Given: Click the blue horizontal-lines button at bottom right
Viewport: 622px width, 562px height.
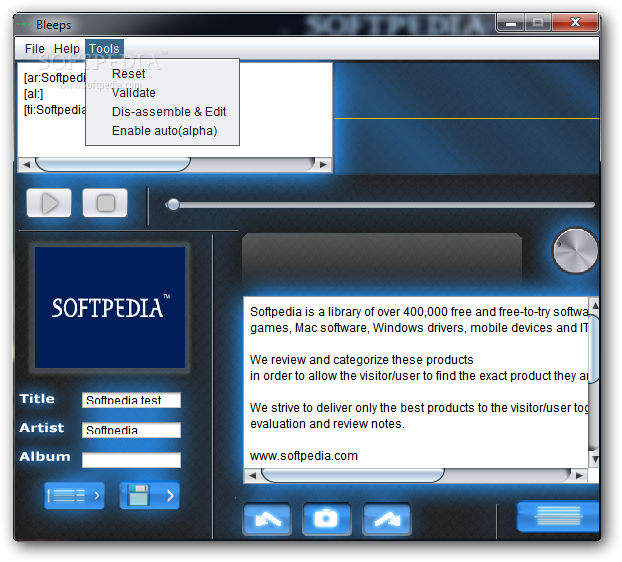Looking at the screenshot, I should coord(558,516).
